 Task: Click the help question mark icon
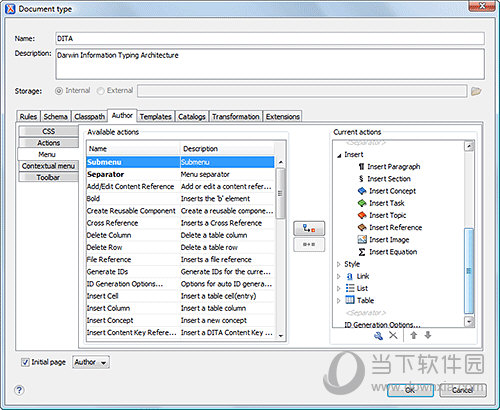click(19, 390)
